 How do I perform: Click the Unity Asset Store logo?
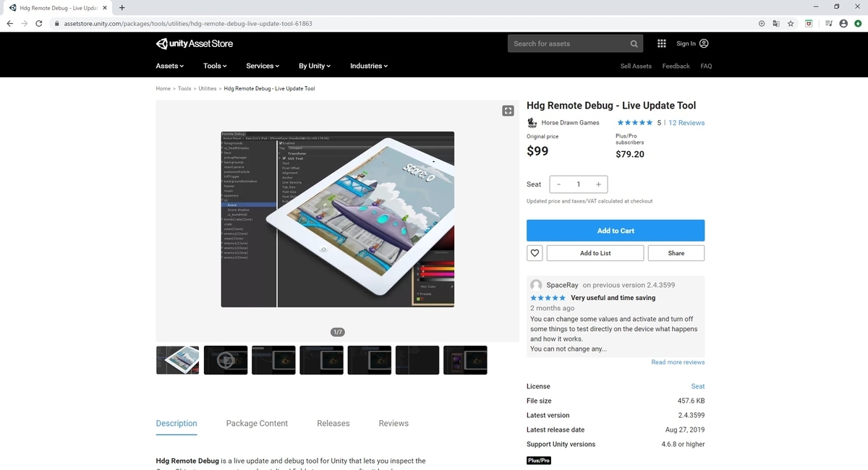pyautogui.click(x=195, y=43)
